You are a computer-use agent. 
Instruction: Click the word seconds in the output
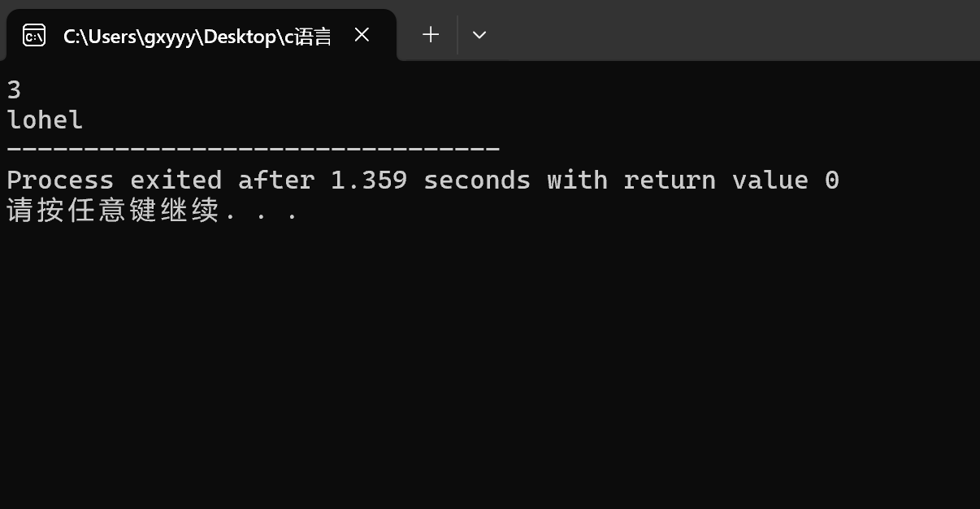477,180
